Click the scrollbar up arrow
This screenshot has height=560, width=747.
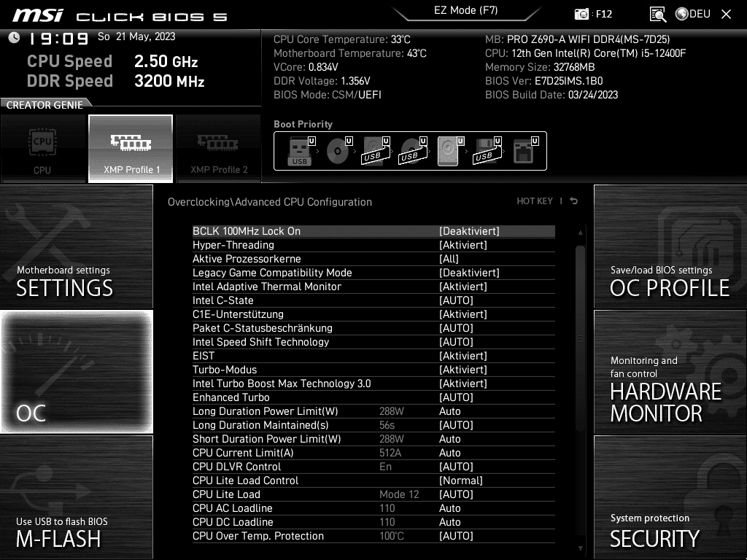[x=580, y=233]
